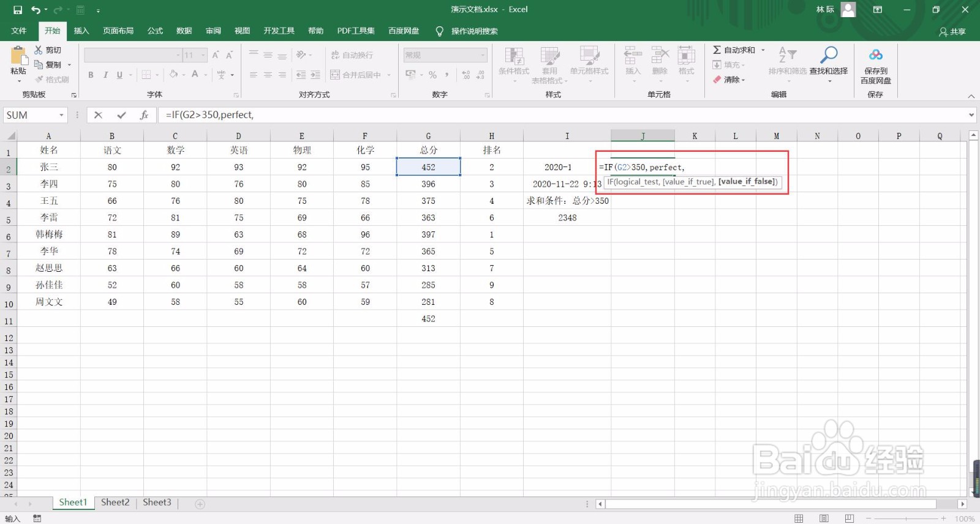The image size is (980, 524).
Task: Open the ribbon display options icon
Action: pyautogui.click(x=878, y=10)
